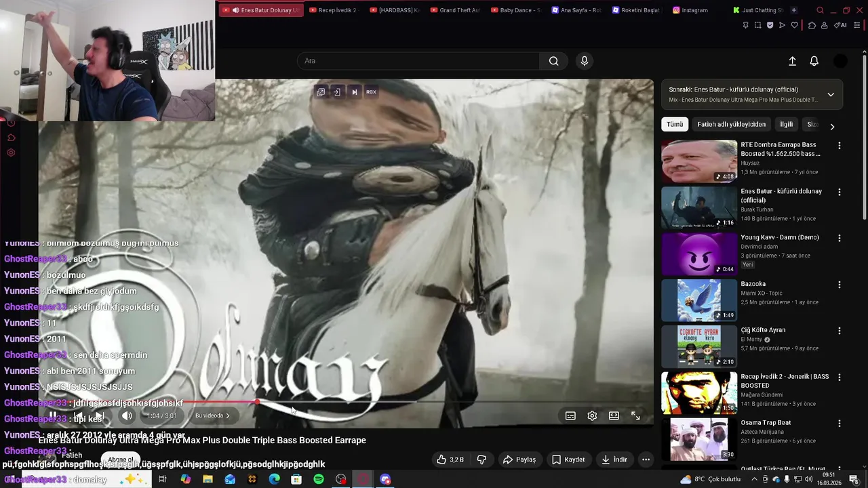This screenshot has height=488, width=868.
Task: Expand the Sonraki queue panel chevron
Action: tap(831, 94)
